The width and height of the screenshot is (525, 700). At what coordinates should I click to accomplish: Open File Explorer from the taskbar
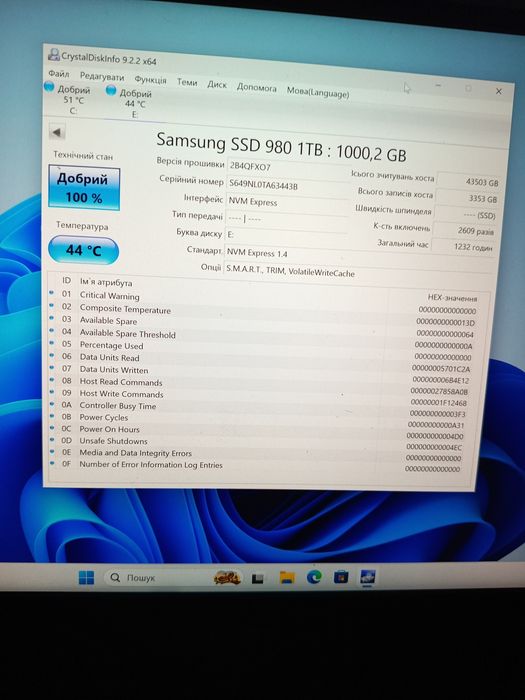tap(287, 577)
